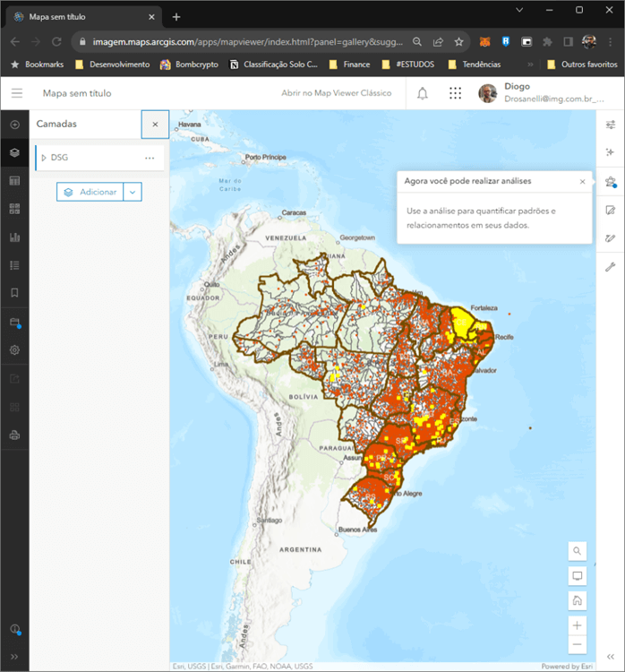Expand the DSG layer triangle
The height and width of the screenshot is (672, 625).
(x=43, y=158)
